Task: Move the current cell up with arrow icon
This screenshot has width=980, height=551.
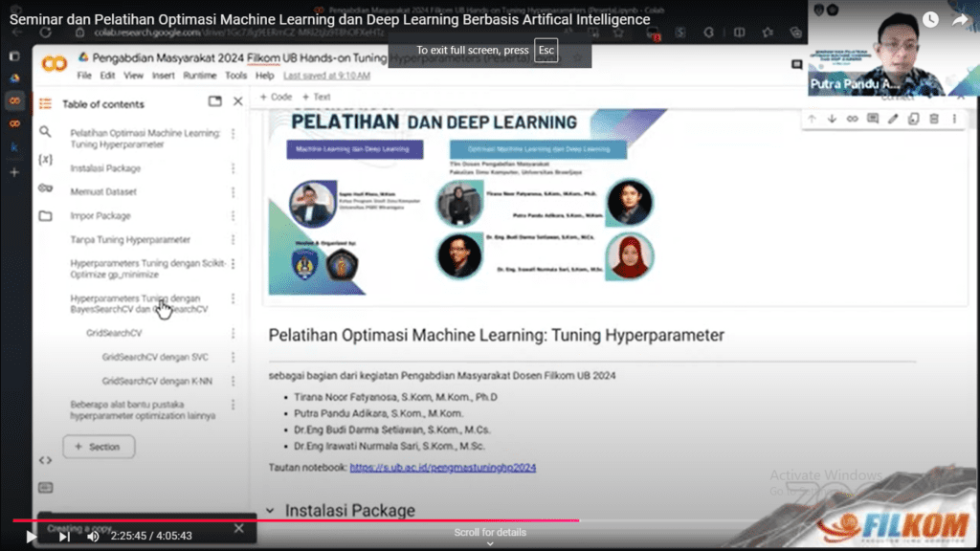Action: [812, 120]
